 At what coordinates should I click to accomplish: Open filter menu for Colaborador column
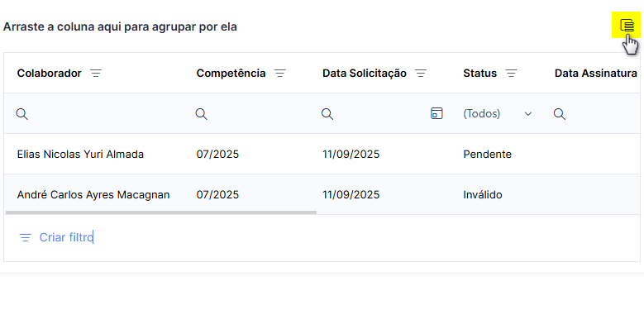pyautogui.click(x=96, y=74)
